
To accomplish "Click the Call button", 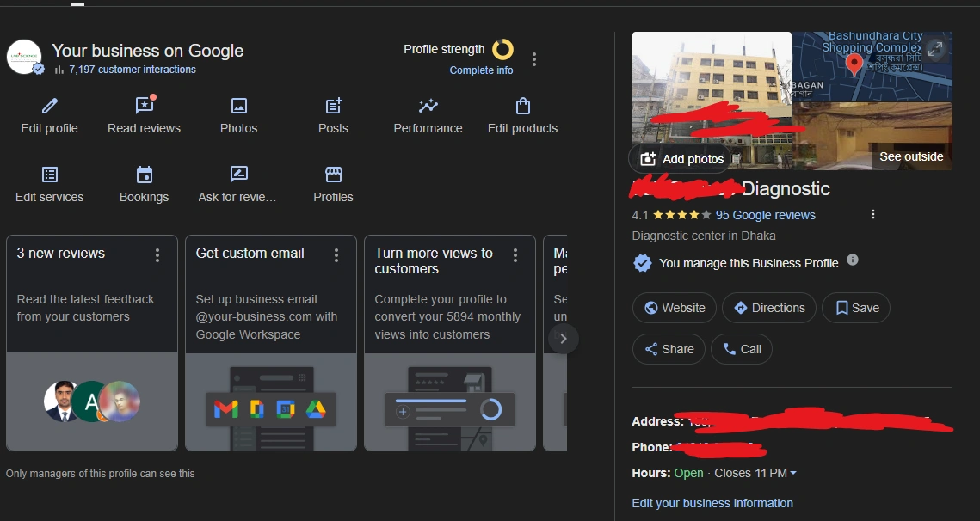I will click(x=742, y=349).
